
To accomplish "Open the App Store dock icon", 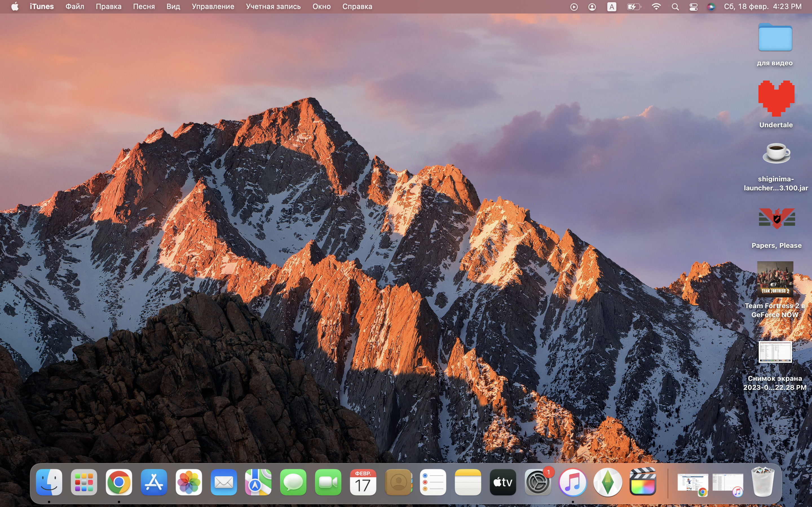I will click(x=154, y=482).
